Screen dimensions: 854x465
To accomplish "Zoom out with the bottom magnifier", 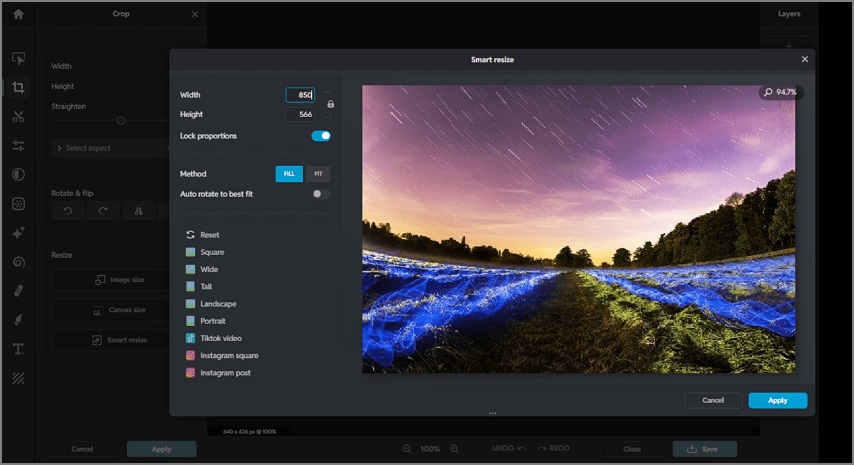I will pos(407,449).
